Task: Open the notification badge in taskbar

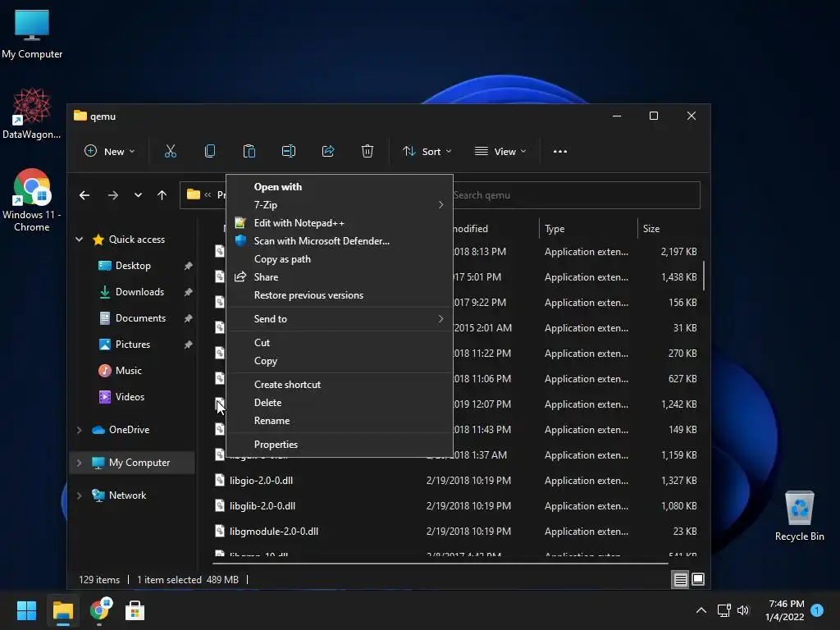Action: (817, 610)
